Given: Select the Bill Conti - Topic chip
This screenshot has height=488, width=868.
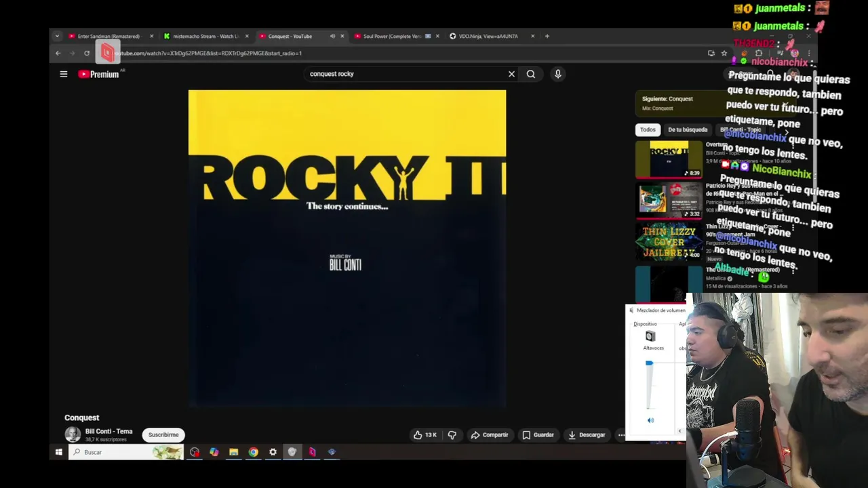Looking at the screenshot, I should point(741,129).
